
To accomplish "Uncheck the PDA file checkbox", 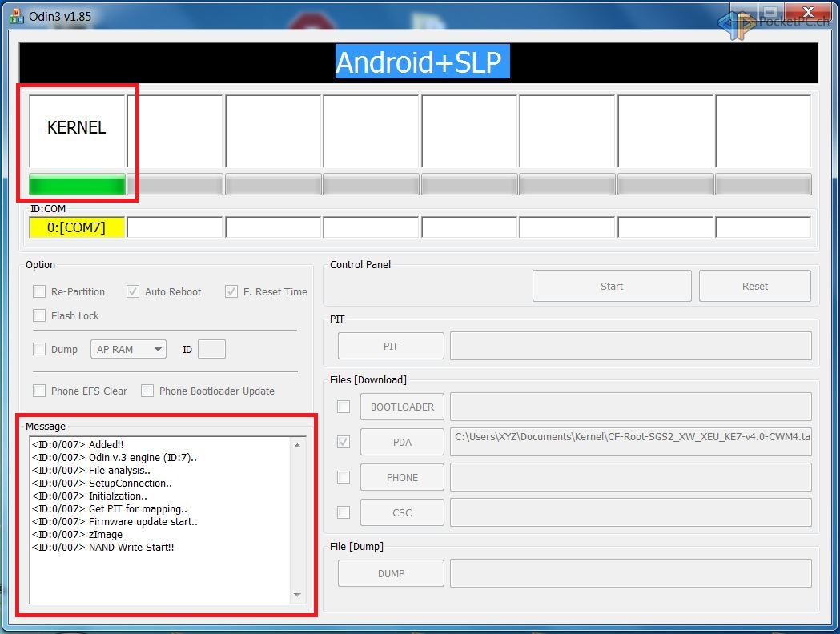I will point(344,443).
